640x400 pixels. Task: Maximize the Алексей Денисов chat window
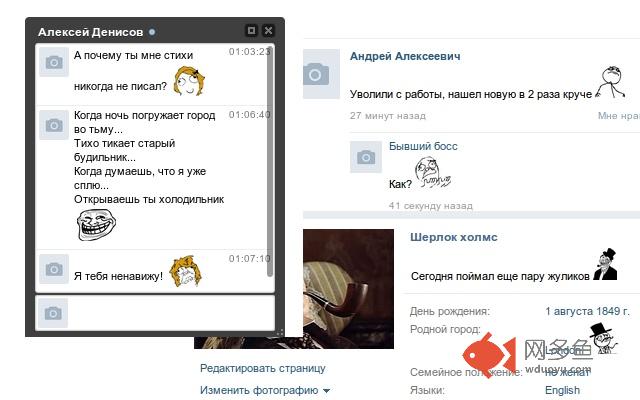[251, 31]
